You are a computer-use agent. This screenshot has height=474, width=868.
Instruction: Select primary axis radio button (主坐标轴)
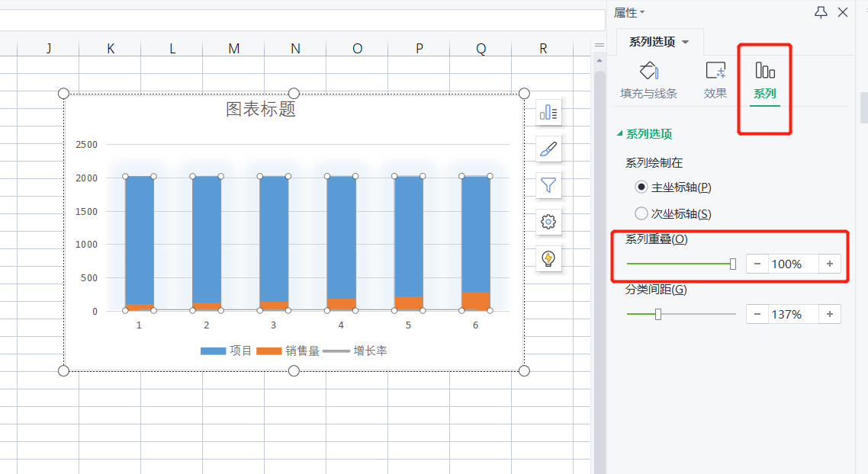tap(641, 187)
